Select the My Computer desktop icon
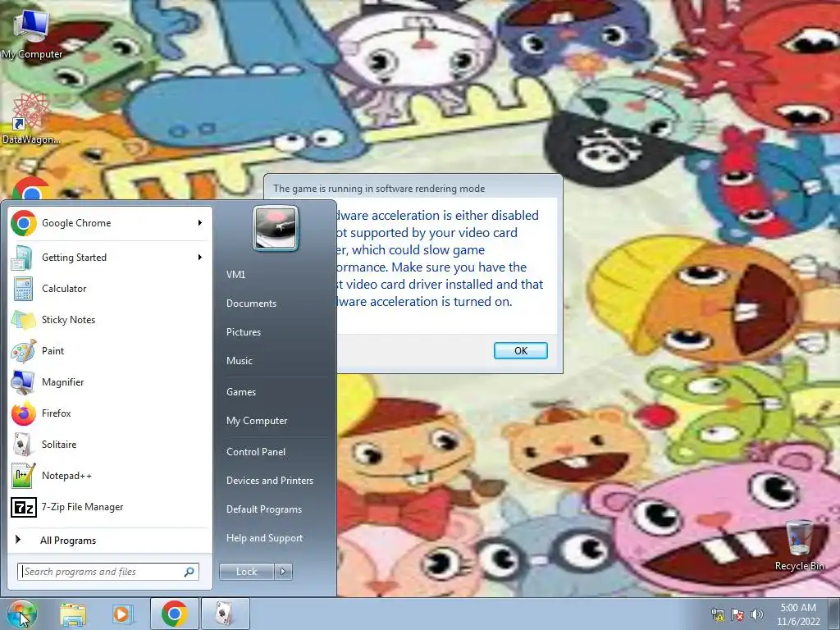 tap(32, 33)
